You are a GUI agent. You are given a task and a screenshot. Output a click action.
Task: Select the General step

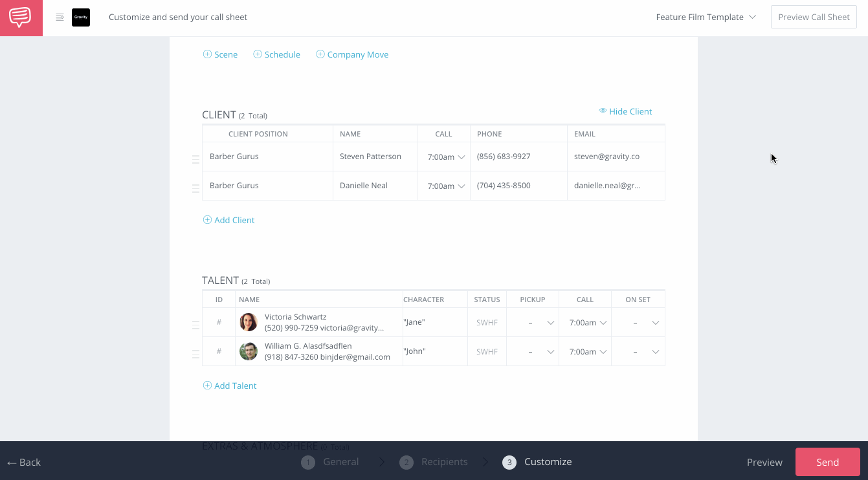tap(329, 462)
